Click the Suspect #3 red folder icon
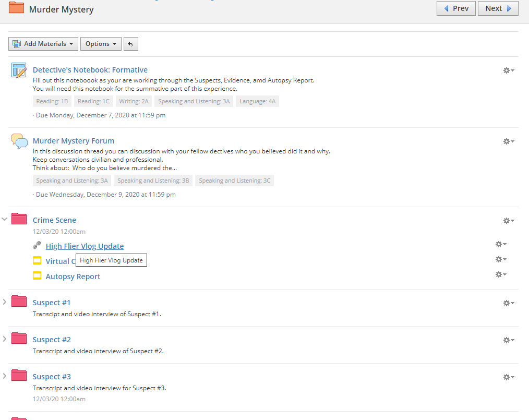Image resolution: width=529 pixels, height=420 pixels. pyautogui.click(x=19, y=376)
